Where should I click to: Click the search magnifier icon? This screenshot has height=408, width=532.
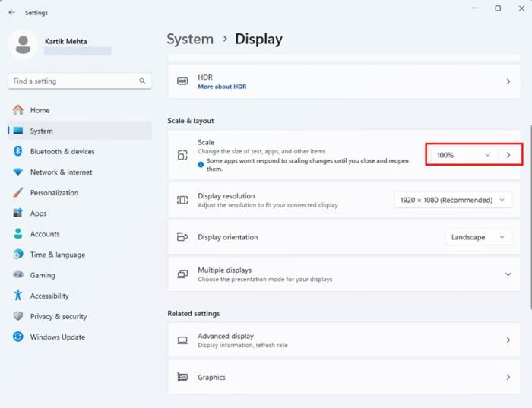click(142, 81)
